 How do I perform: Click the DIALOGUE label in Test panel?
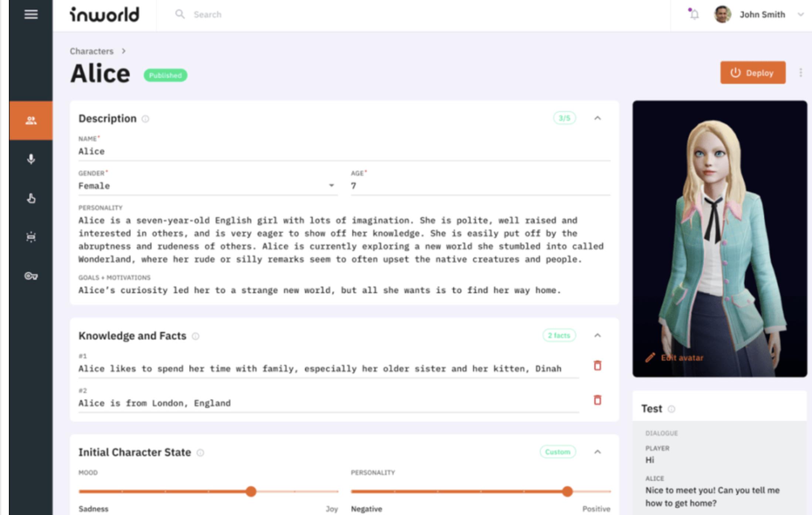(662, 433)
